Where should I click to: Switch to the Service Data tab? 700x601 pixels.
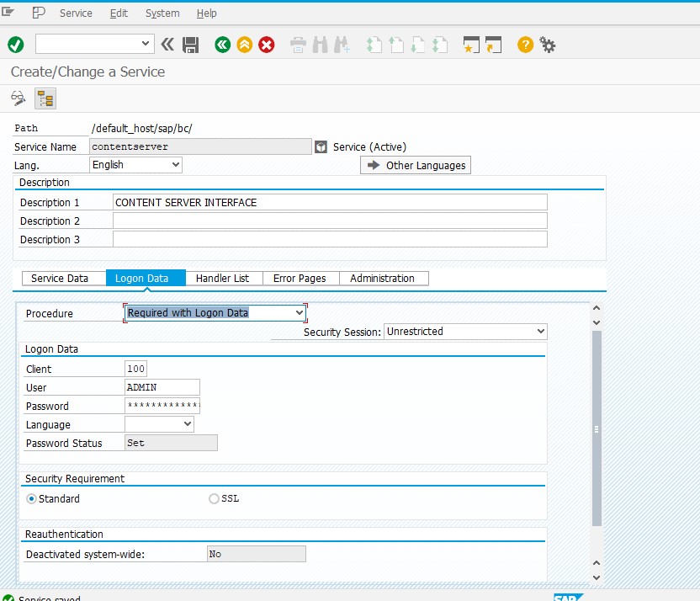click(64, 278)
